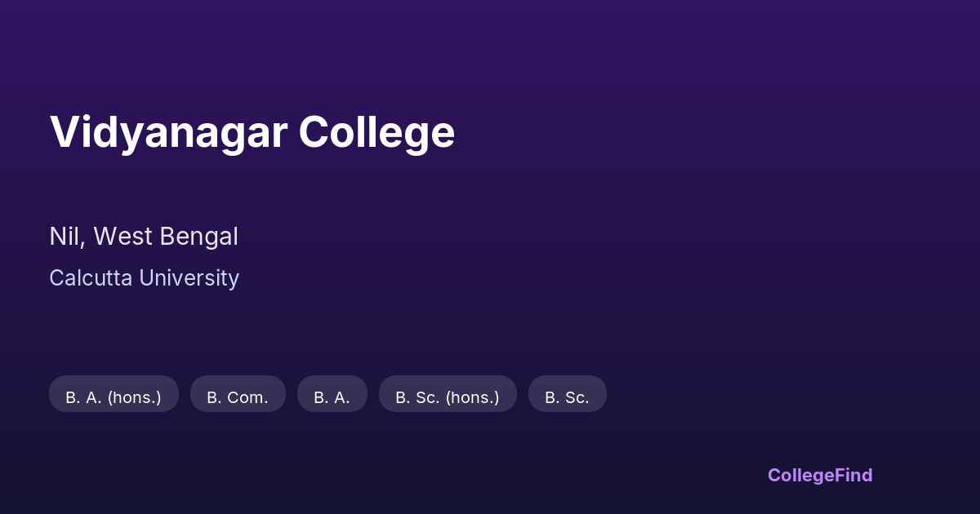Screen dimensions: 980x514
Task: Filter by the B. Com. tag
Action: [238, 397]
